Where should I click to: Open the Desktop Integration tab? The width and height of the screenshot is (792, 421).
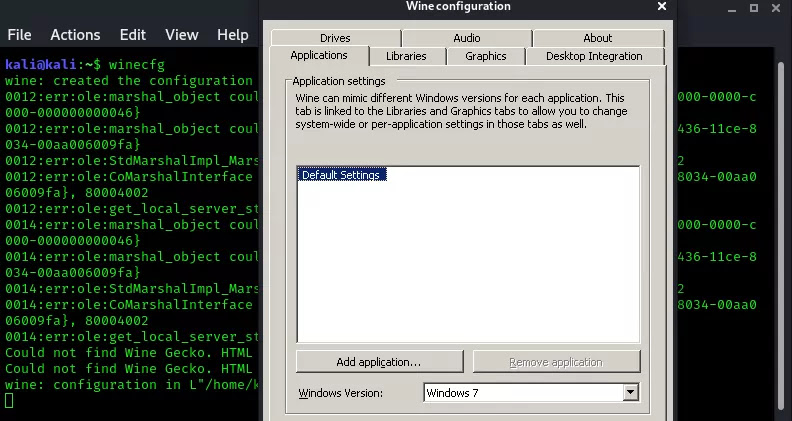(595, 56)
